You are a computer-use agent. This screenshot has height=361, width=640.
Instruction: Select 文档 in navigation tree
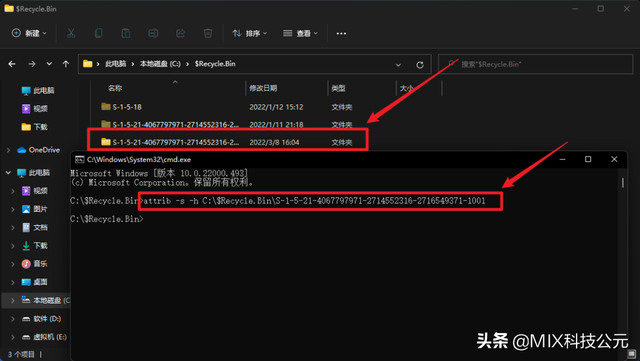click(35, 227)
